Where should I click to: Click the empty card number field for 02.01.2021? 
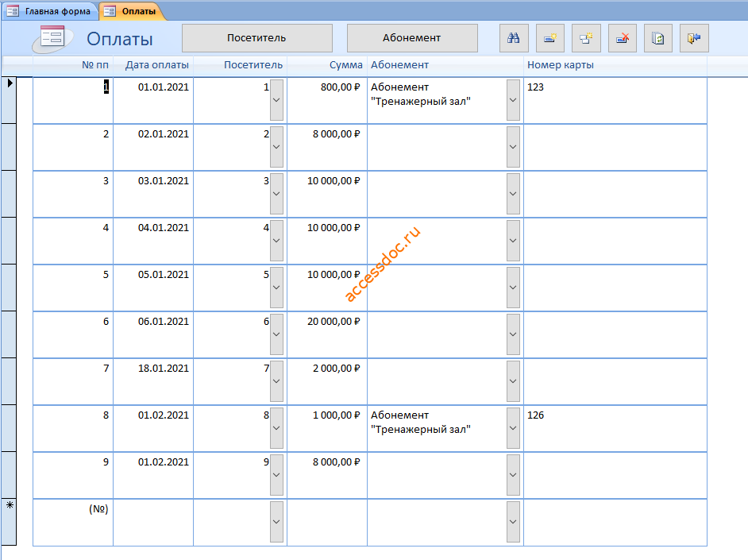click(x=615, y=147)
